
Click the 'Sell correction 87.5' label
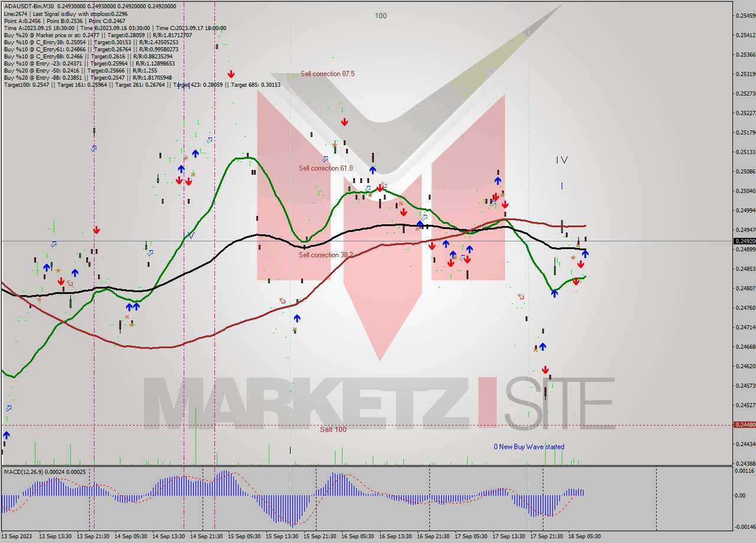pyautogui.click(x=328, y=74)
